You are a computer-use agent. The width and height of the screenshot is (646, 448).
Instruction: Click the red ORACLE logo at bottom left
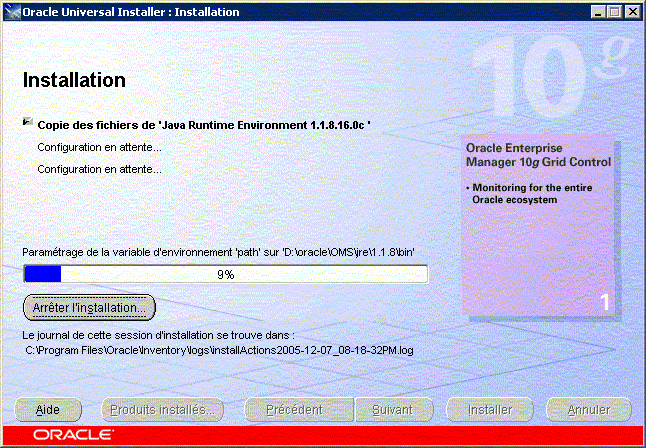[x=57, y=436]
